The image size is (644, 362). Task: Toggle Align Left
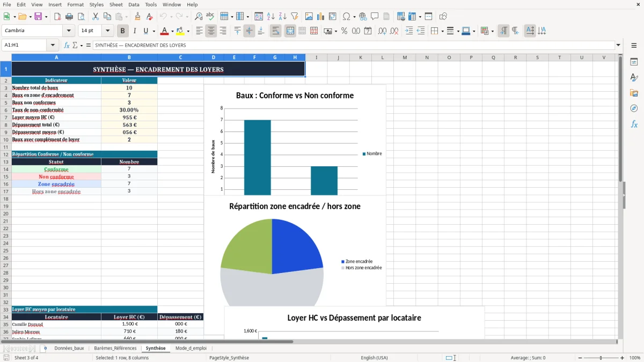pyautogui.click(x=199, y=31)
